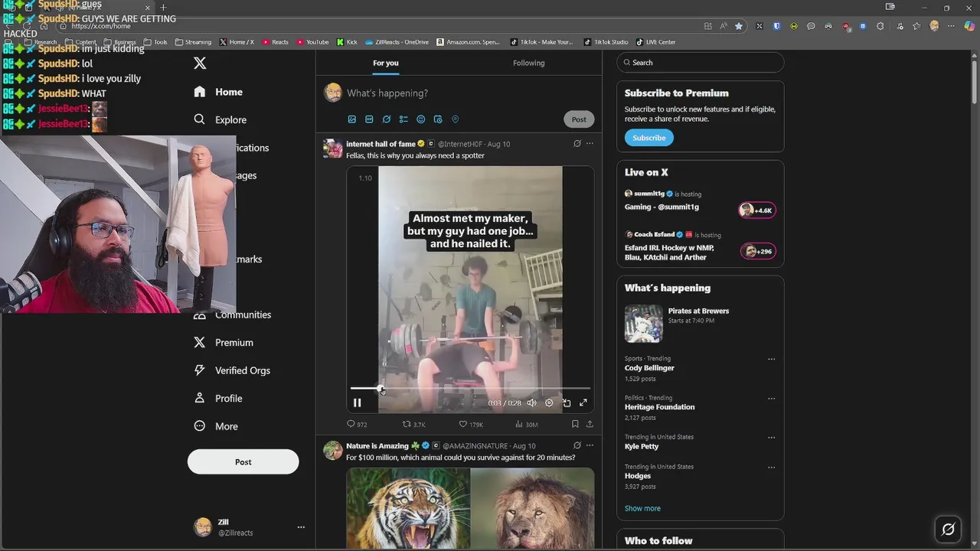
Task: Add a GIF in the composer
Action: pos(369,119)
